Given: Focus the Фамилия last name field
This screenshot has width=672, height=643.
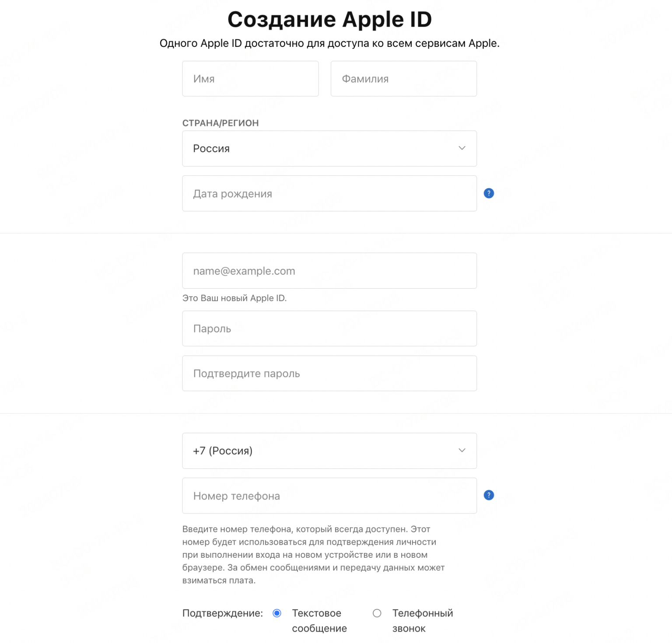Looking at the screenshot, I should coord(403,79).
